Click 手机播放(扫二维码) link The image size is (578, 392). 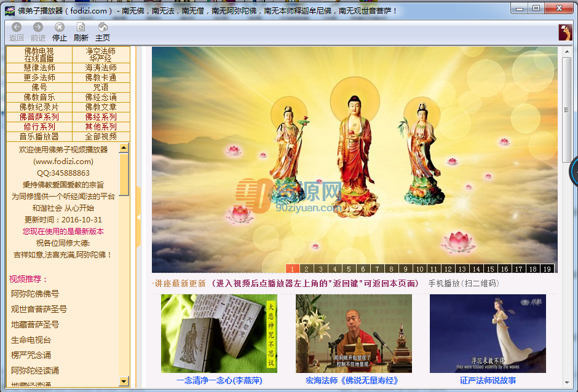coord(464,283)
